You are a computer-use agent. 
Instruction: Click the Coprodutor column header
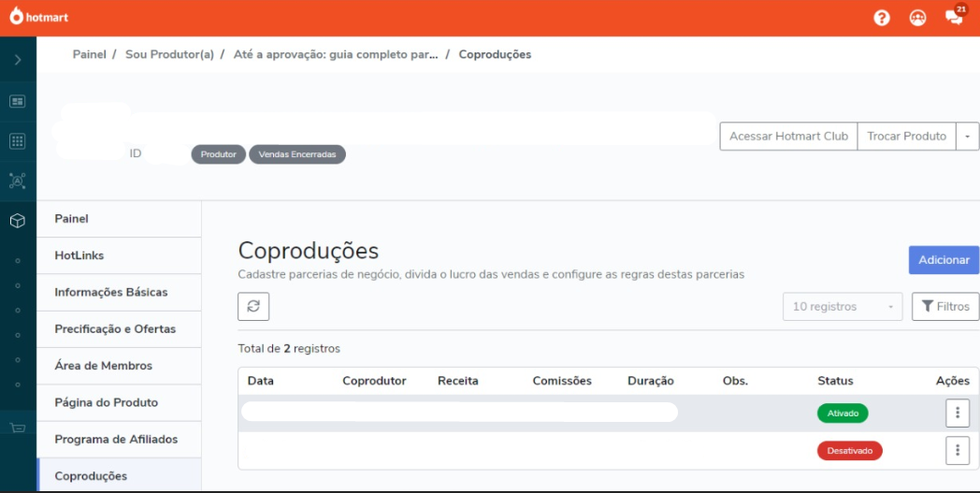[374, 381]
